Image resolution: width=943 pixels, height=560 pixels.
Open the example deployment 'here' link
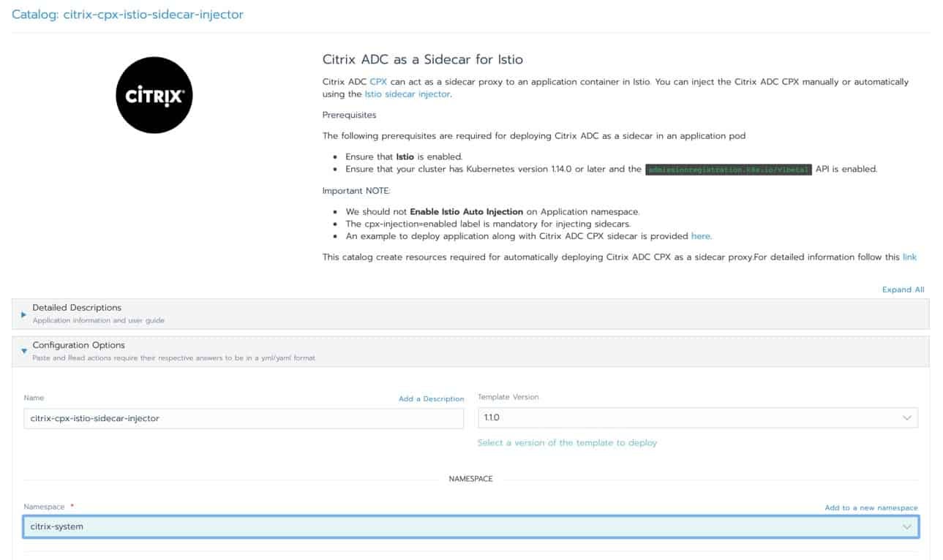coord(700,236)
